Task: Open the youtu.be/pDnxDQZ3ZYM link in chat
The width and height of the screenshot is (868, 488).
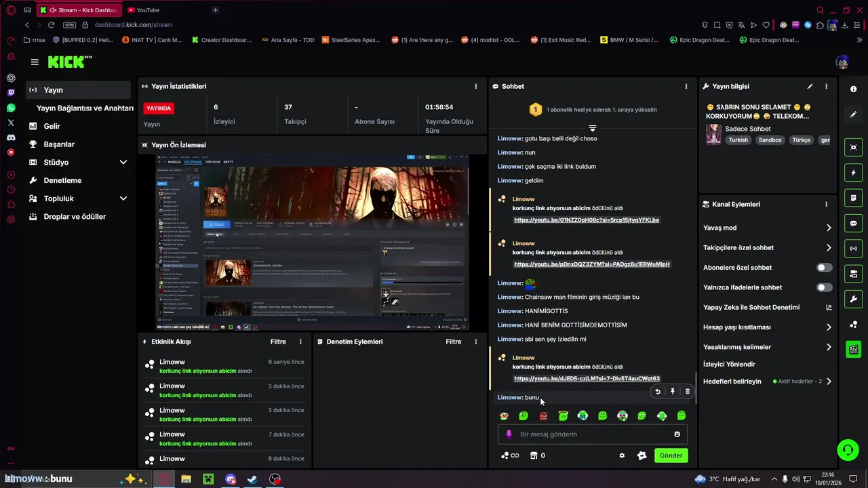Action: click(592, 264)
